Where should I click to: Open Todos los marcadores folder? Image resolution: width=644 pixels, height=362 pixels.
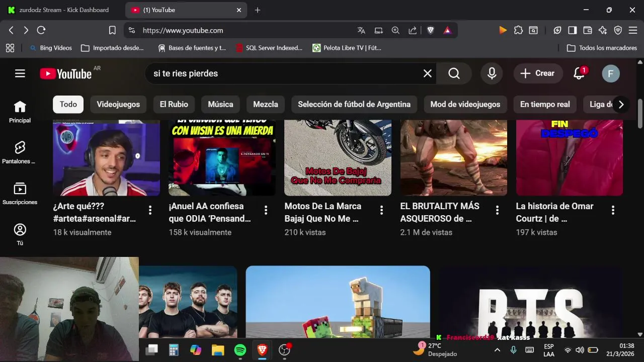(x=602, y=48)
